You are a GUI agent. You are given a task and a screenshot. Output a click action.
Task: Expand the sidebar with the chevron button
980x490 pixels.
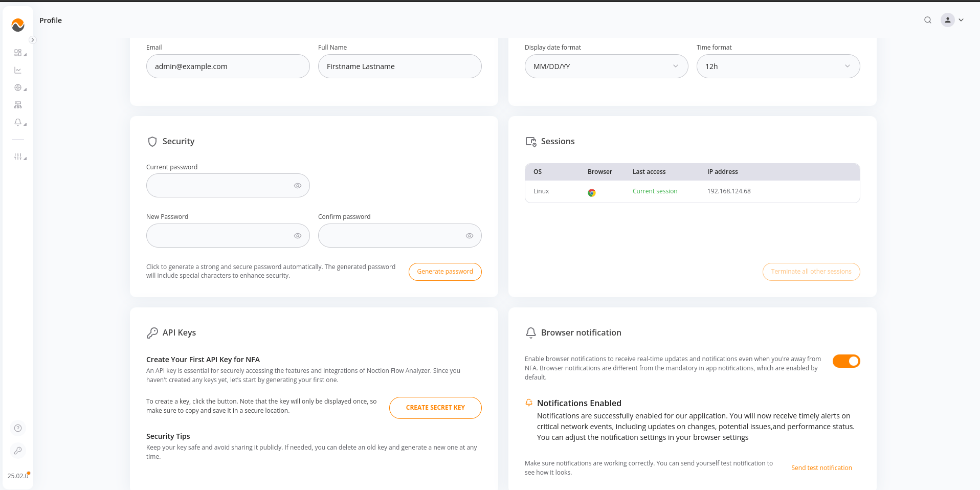pos(33,40)
